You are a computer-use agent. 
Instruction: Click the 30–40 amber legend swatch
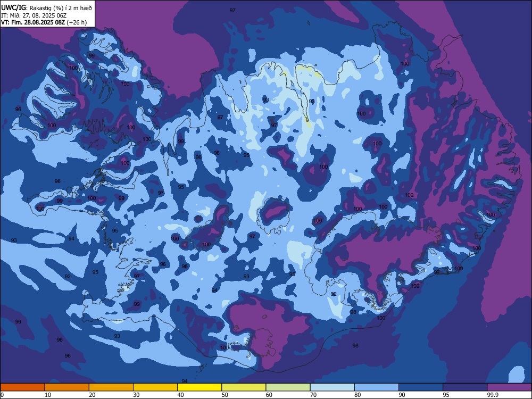pos(155,387)
